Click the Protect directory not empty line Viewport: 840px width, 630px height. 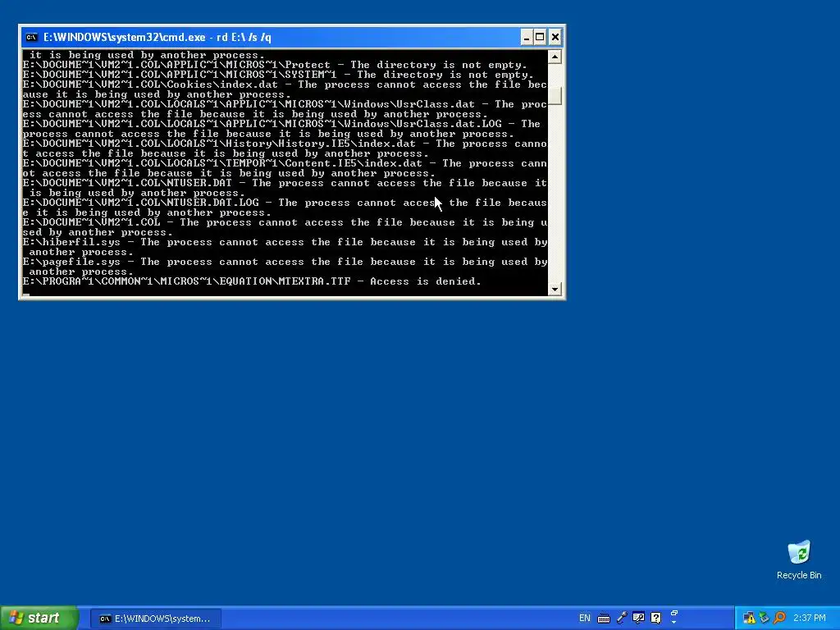[x=275, y=65]
